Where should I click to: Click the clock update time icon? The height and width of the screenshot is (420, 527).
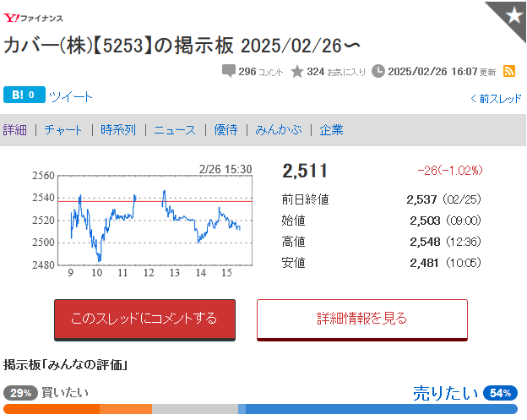(x=378, y=71)
